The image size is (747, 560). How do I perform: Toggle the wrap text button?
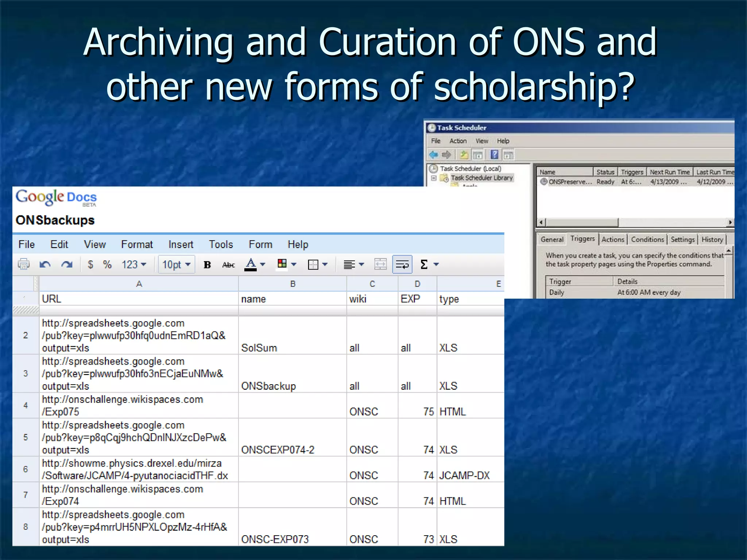click(402, 264)
